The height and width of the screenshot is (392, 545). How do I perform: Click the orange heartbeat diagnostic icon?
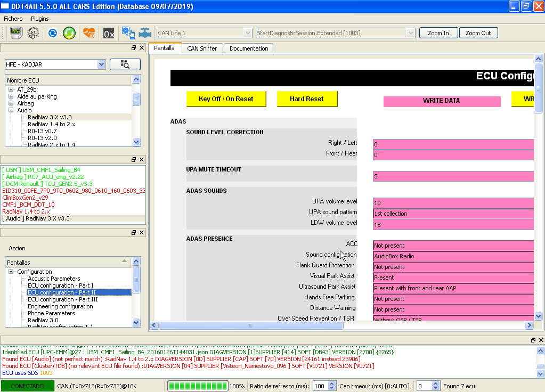click(x=89, y=33)
